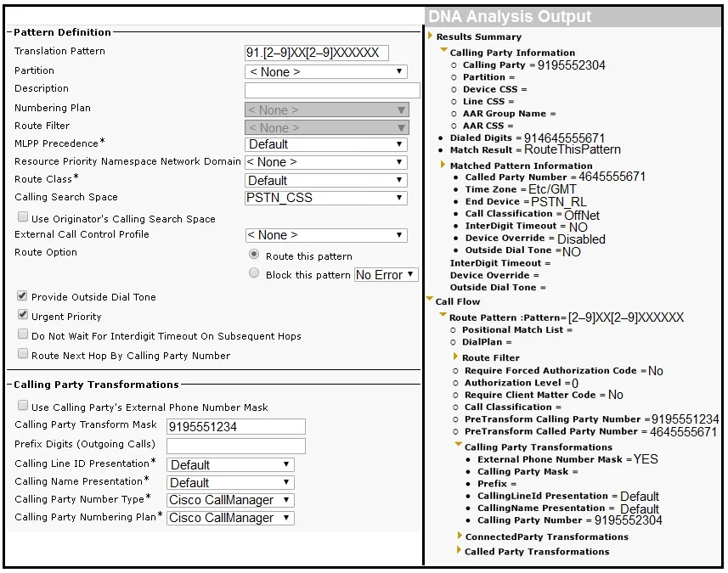Uncheck Provide Outside Dial Tone
The height and width of the screenshot is (573, 728).
pos(22,295)
